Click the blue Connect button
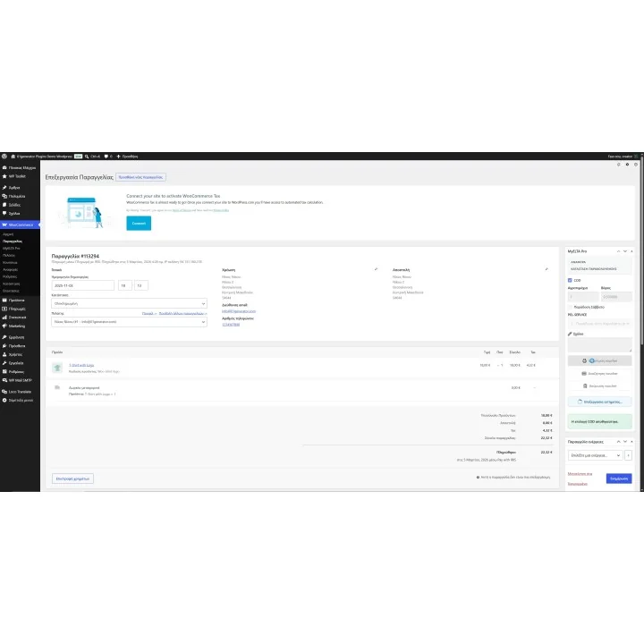 pos(139,224)
